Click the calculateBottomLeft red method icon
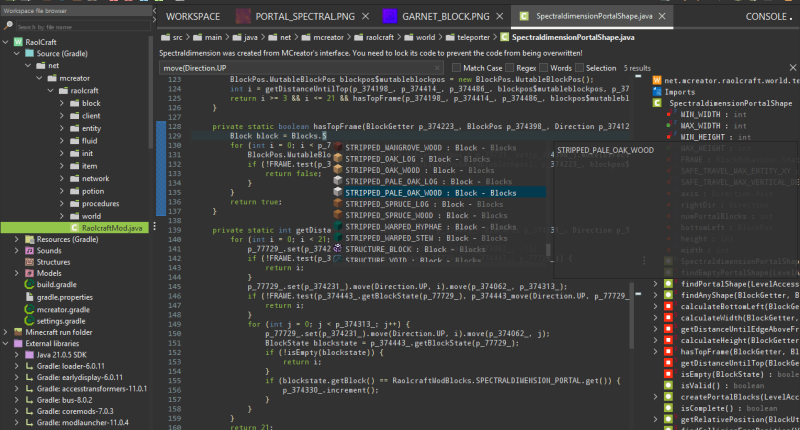Screen dimensions: 800x430 (x=668, y=307)
